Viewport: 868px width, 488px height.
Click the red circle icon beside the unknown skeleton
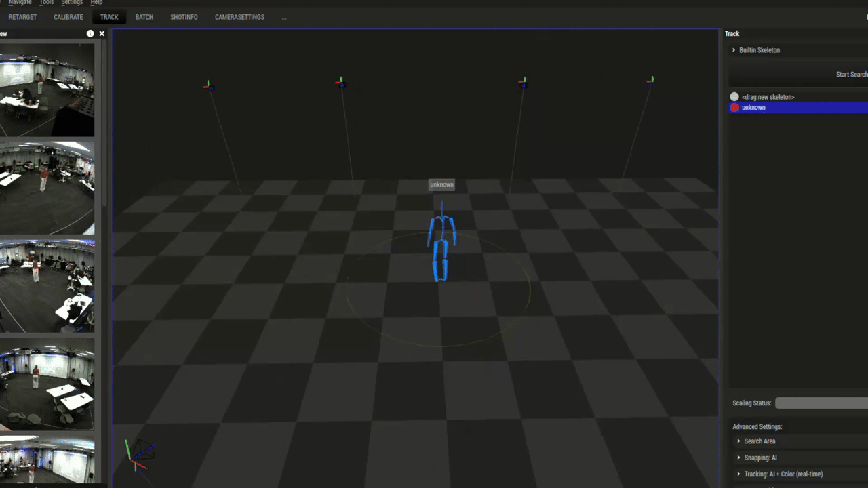point(734,108)
